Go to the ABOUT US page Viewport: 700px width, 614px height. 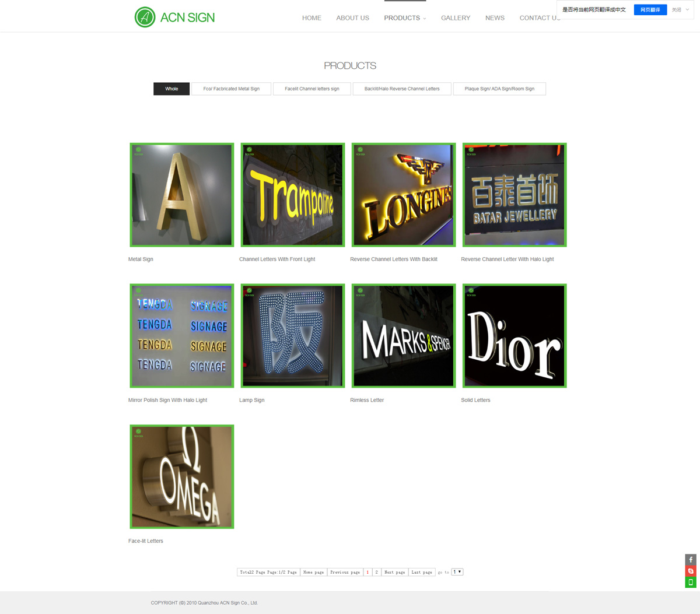pos(352,18)
